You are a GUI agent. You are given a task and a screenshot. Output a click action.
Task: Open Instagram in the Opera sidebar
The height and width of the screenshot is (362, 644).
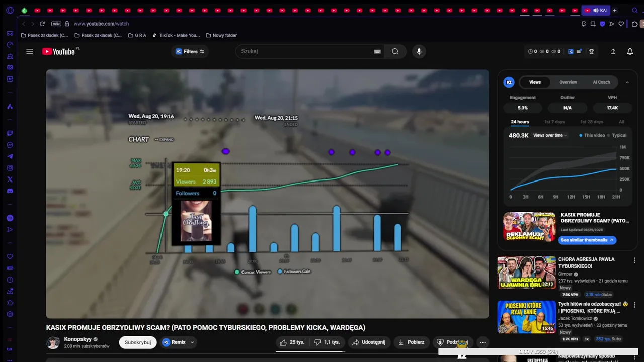pyautogui.click(x=10, y=168)
